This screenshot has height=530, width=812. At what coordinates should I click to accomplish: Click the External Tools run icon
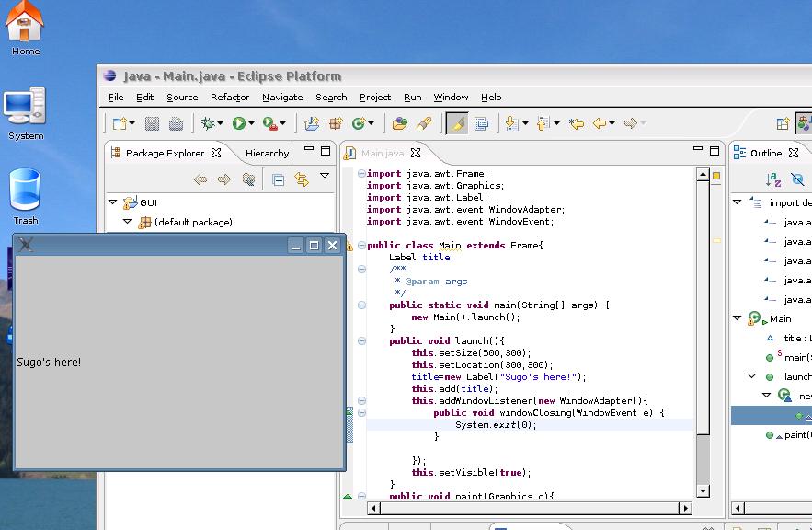tap(269, 123)
